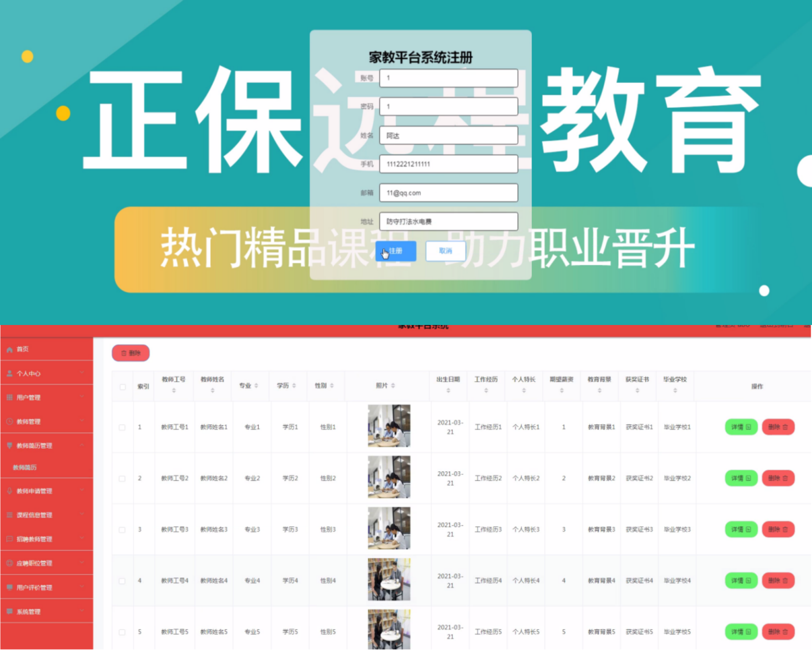Expand the 个人中心 sidebar chevron
Image resolution: width=812 pixels, height=650 pixels.
point(82,373)
